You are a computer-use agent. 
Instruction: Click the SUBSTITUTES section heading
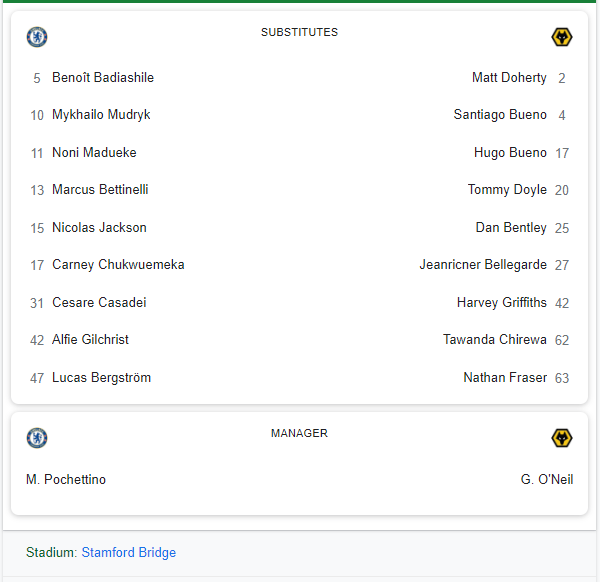tap(300, 32)
